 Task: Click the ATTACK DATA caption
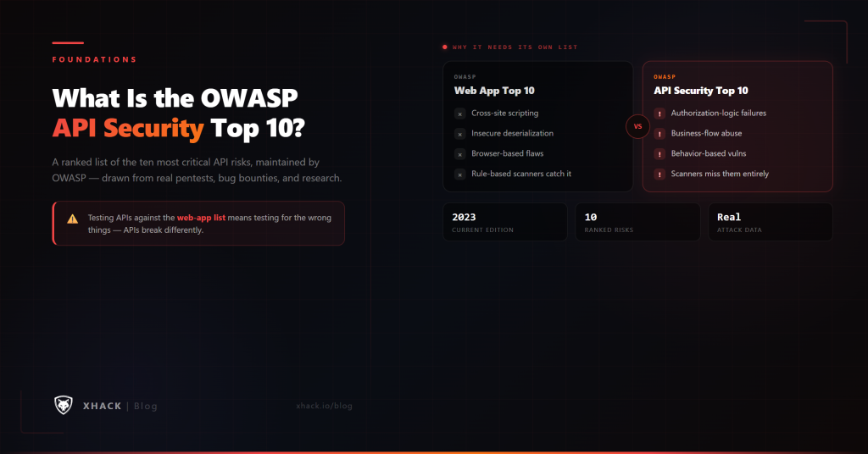click(739, 230)
